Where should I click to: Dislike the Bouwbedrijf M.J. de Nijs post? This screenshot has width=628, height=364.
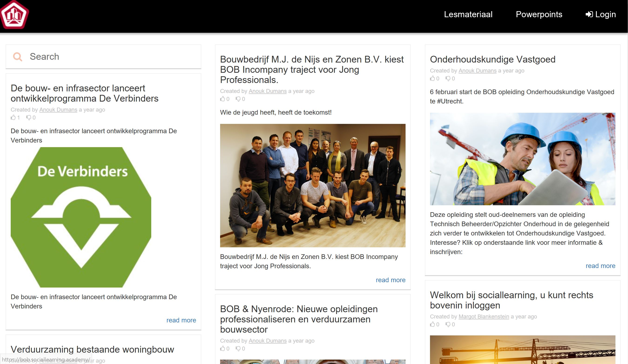coord(238,99)
